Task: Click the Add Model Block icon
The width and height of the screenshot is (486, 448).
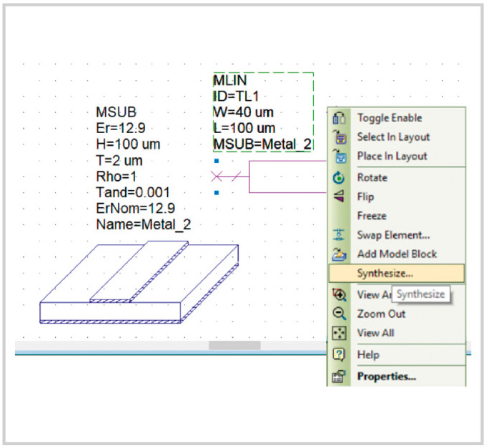Action: pyautogui.click(x=340, y=254)
